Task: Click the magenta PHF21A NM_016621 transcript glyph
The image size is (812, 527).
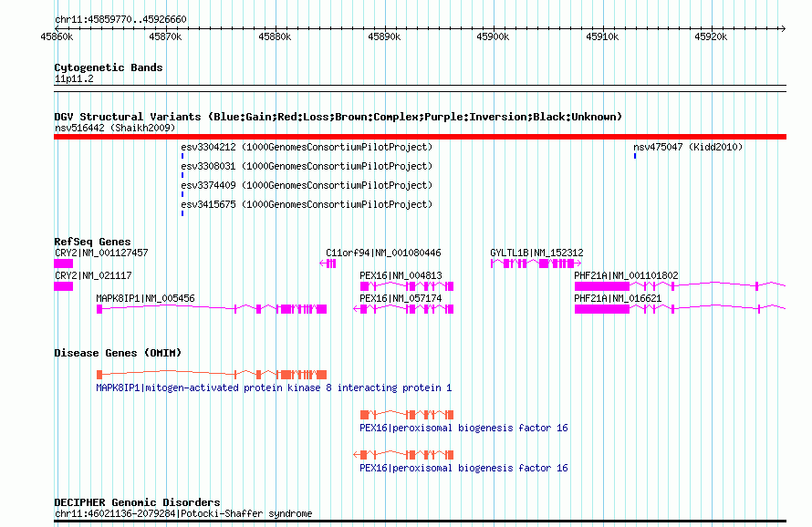Action: coord(680,309)
